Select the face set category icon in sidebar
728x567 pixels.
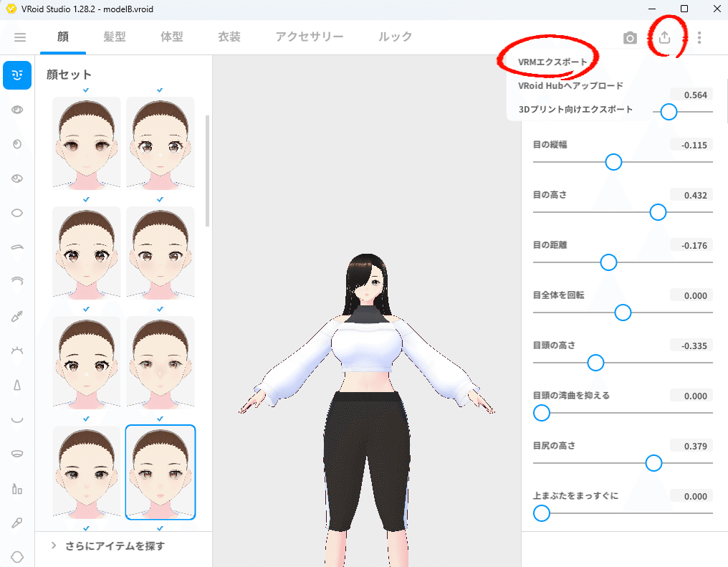pos(17,75)
